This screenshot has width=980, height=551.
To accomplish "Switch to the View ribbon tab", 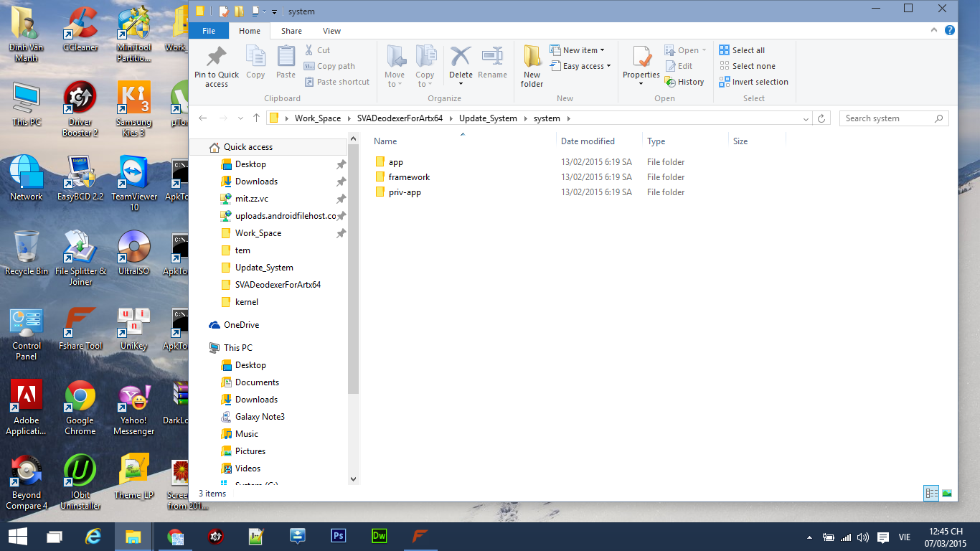I will 331,31.
